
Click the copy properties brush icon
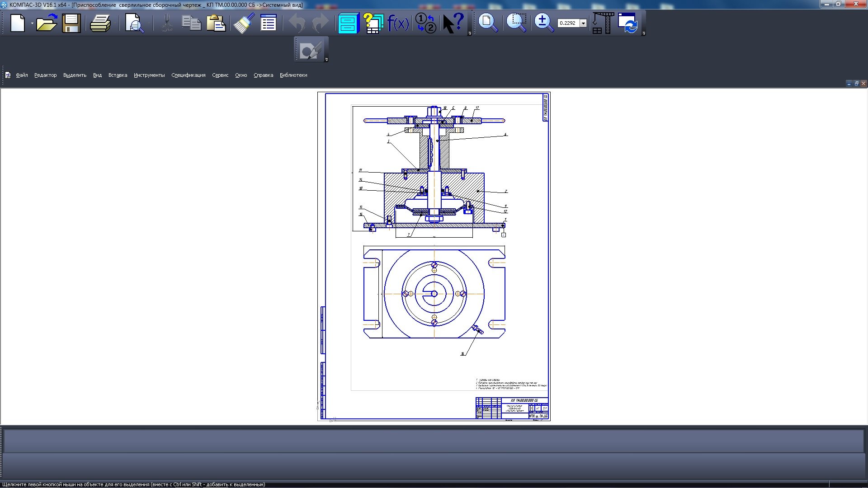(x=244, y=23)
